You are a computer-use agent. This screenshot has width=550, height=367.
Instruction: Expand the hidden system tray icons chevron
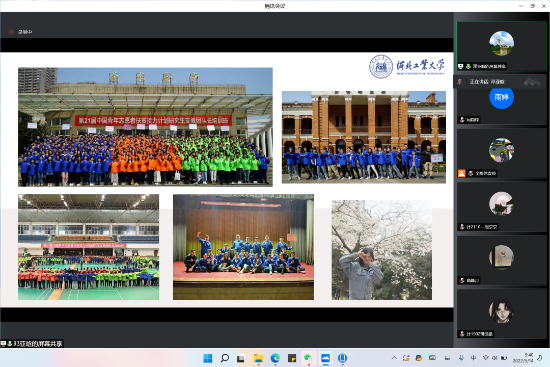(x=394, y=358)
